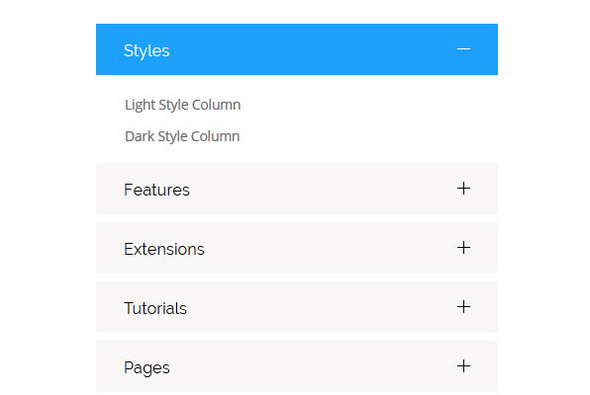Image resolution: width=590 pixels, height=395 pixels.
Task: Select the Styles heading text
Action: 147,51
